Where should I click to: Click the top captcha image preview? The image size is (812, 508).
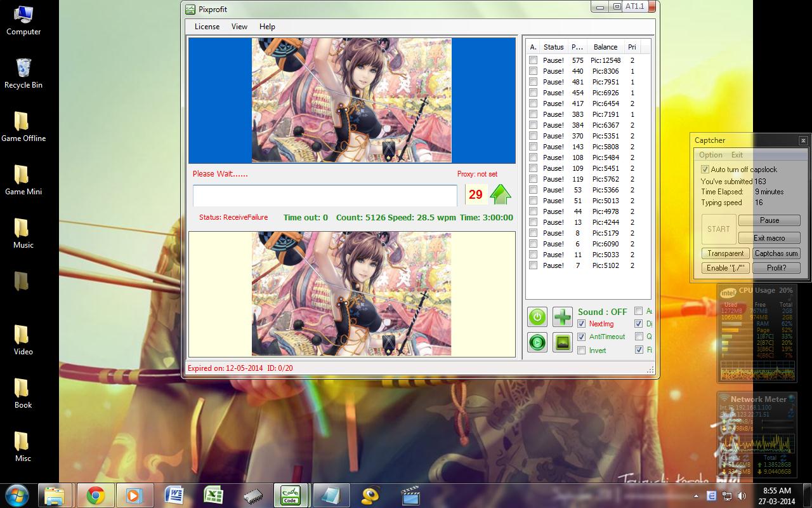coord(351,100)
